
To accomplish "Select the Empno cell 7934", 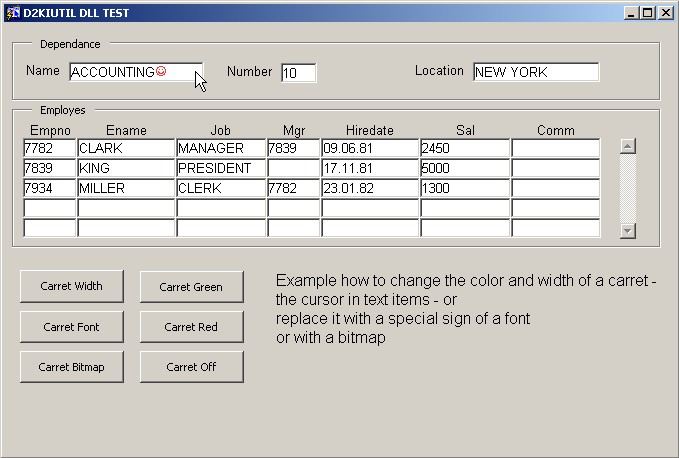I will [x=50, y=188].
